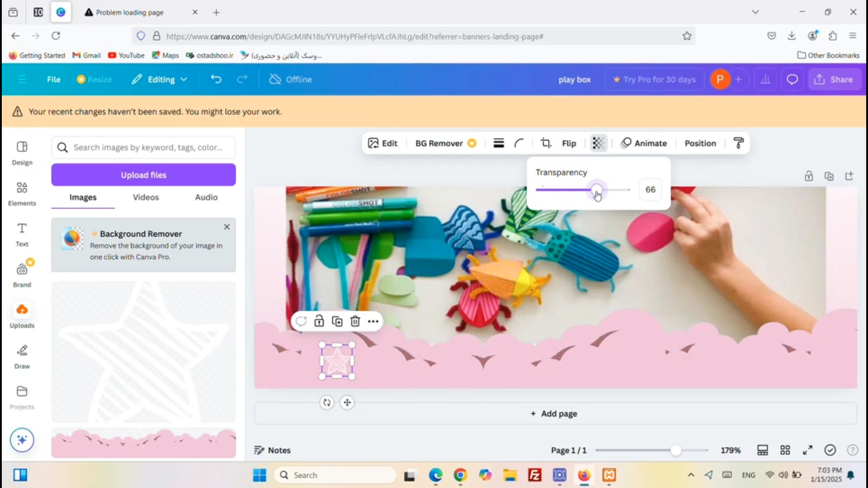This screenshot has height=488, width=868.
Task: Delete element using floating trash icon
Action: click(x=355, y=321)
